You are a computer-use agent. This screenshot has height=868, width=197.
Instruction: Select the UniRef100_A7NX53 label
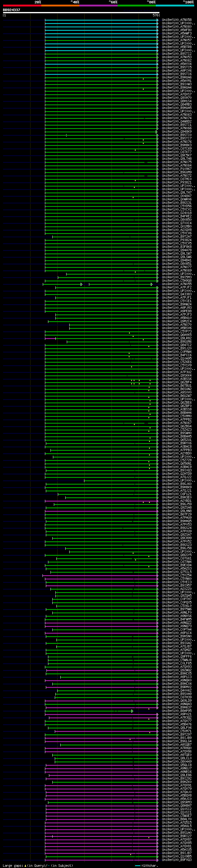coord(177,57)
